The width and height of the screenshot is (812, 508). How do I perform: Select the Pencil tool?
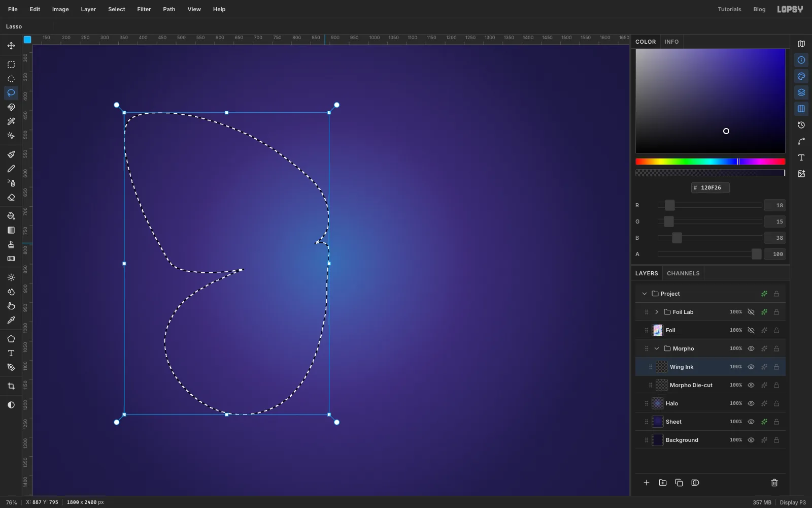coord(11,169)
